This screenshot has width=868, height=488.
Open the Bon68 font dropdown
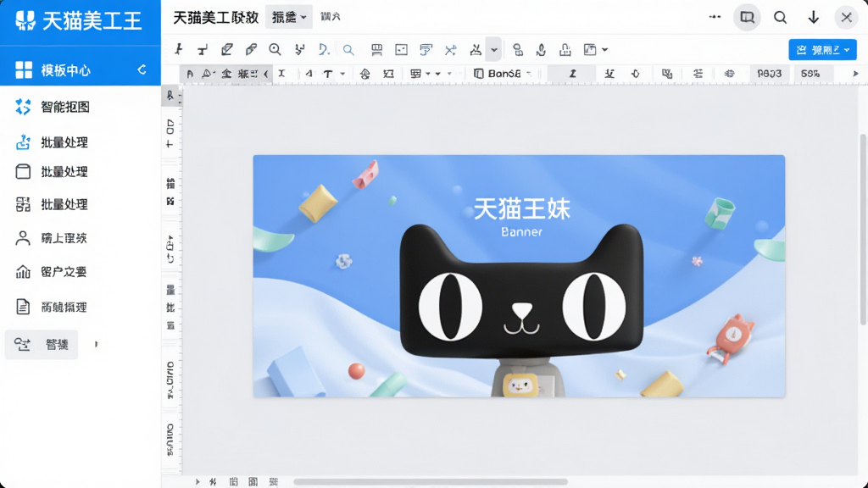(503, 74)
